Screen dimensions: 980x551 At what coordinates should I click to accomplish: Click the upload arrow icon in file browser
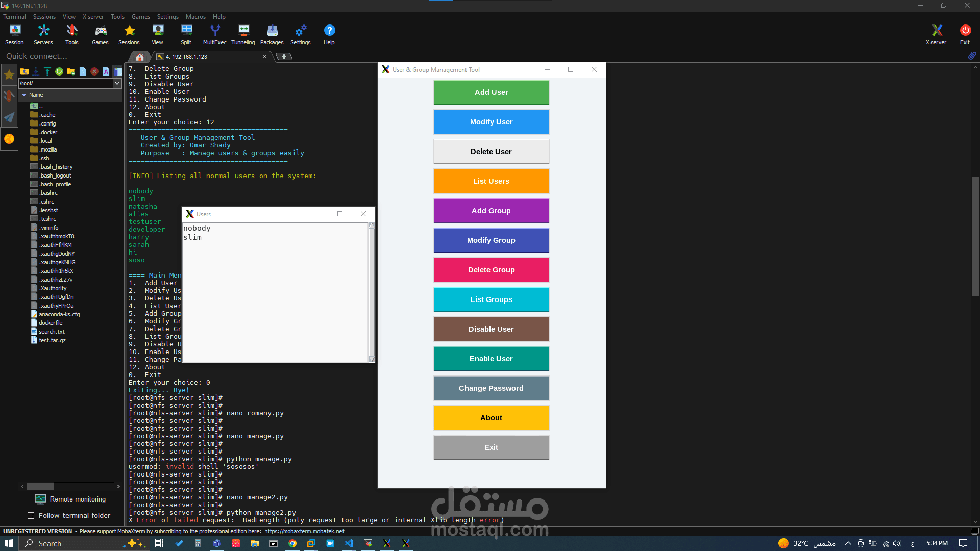(47, 71)
